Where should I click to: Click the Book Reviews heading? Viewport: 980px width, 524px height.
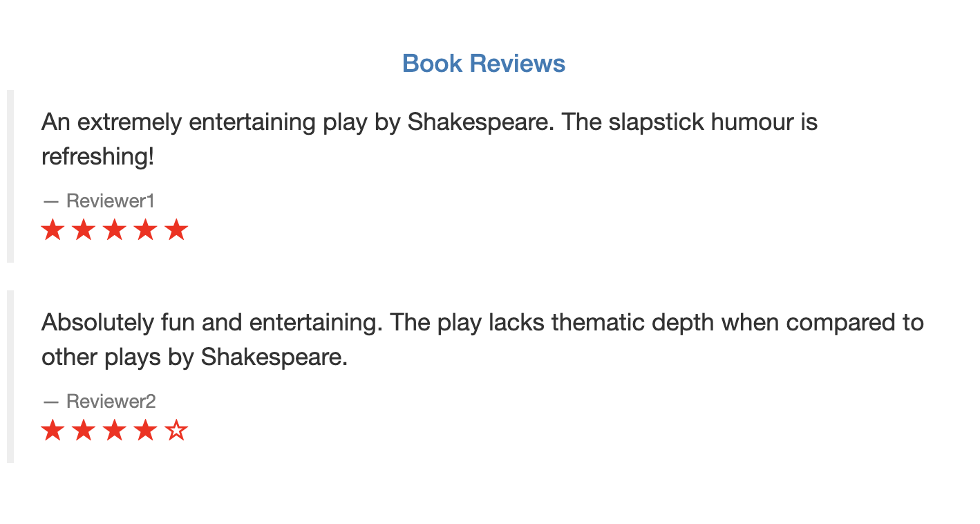[x=484, y=64]
